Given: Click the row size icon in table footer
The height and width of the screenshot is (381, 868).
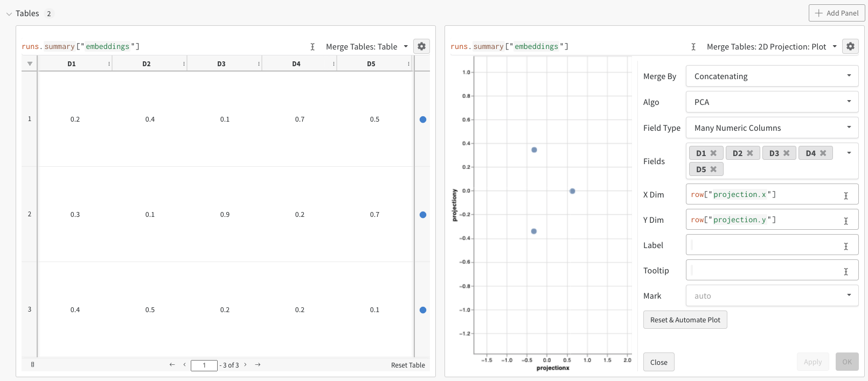Looking at the screenshot, I should (33, 365).
